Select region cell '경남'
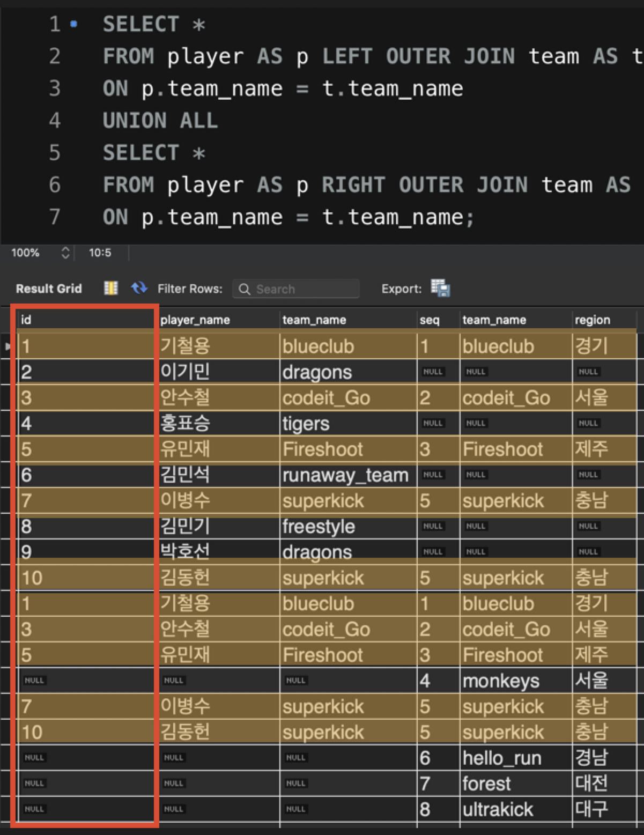The width and height of the screenshot is (644, 835). pos(604,758)
